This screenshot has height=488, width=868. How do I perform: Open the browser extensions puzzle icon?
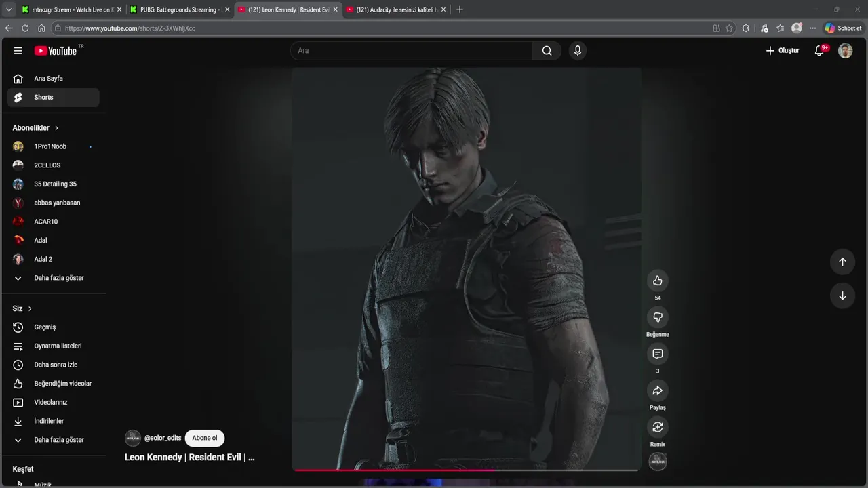pyautogui.click(x=746, y=28)
